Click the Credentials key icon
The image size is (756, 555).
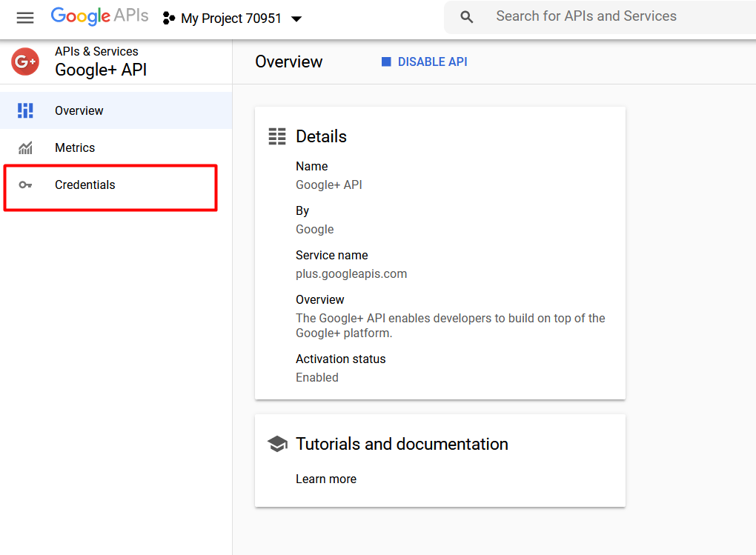[x=25, y=185]
